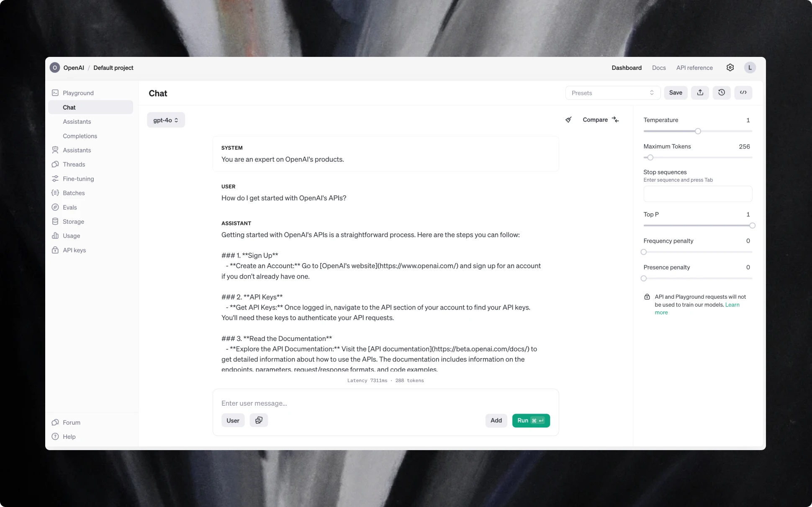Viewport: 812px width, 507px height.
Task: Select the Threads section in the sidebar
Action: [x=74, y=164]
